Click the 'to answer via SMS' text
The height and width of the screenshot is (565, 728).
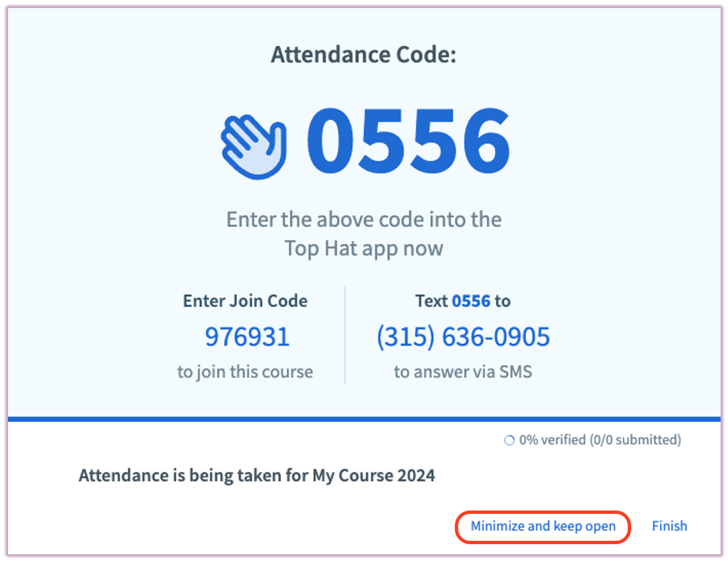(463, 371)
